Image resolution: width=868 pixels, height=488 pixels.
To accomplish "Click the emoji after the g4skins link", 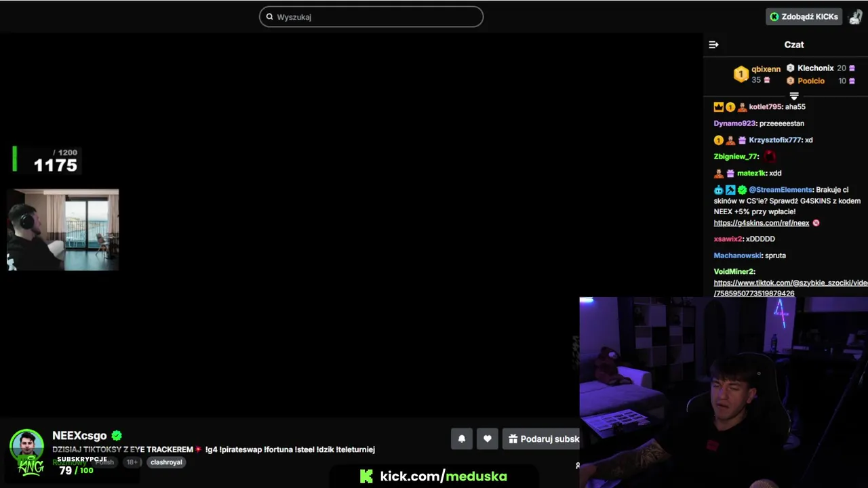I will (816, 223).
